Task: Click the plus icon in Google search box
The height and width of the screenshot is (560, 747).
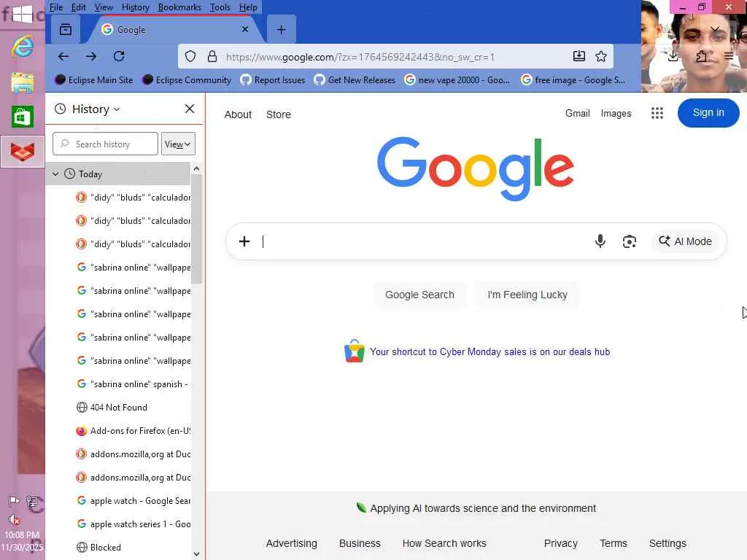Action: click(x=244, y=241)
